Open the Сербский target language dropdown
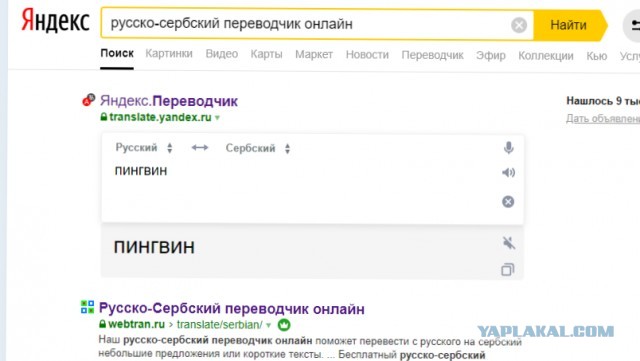The width and height of the screenshot is (640, 361). coord(258,148)
